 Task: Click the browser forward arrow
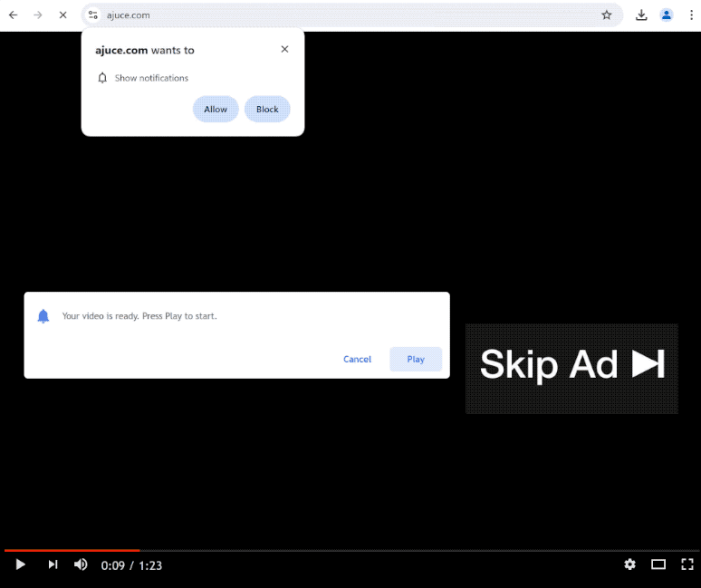38,15
